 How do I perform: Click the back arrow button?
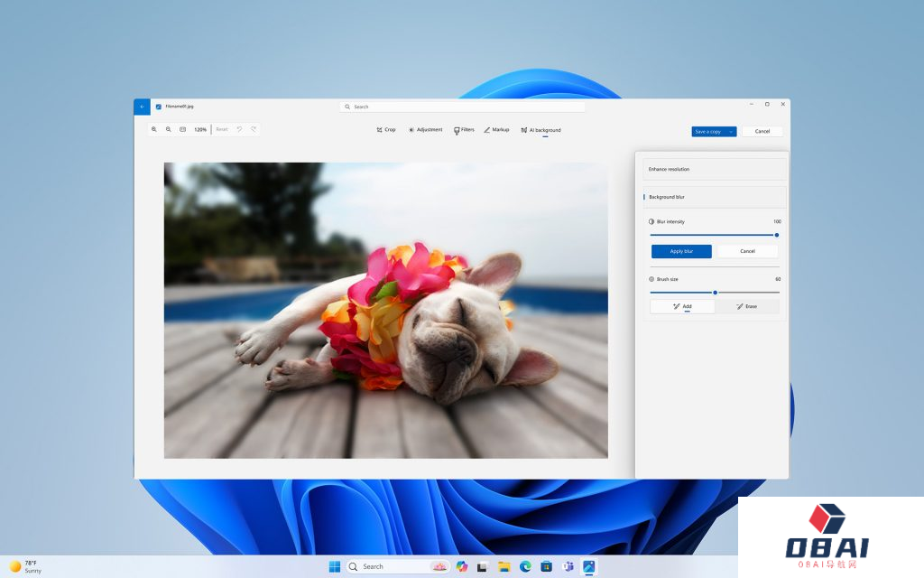tap(142, 107)
